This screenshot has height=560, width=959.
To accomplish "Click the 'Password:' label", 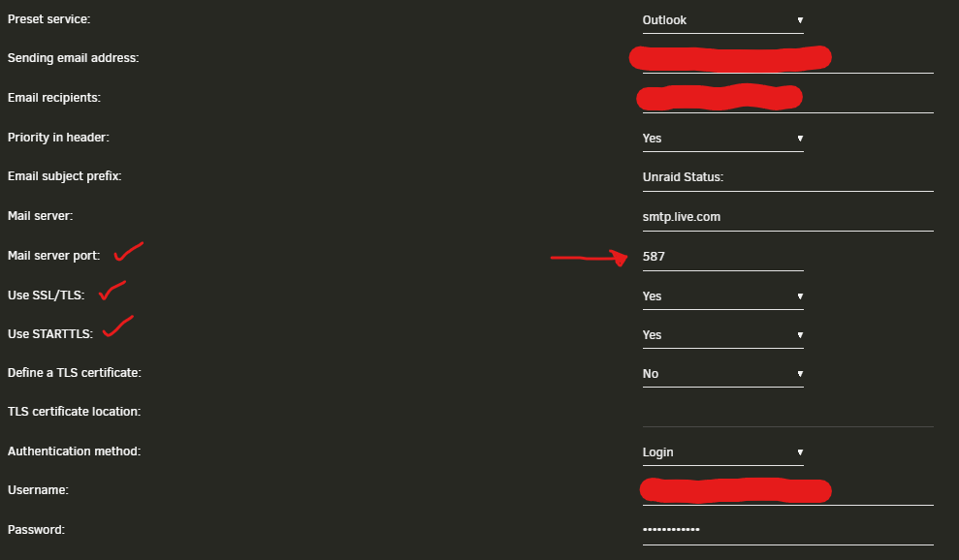I will pos(36,530).
